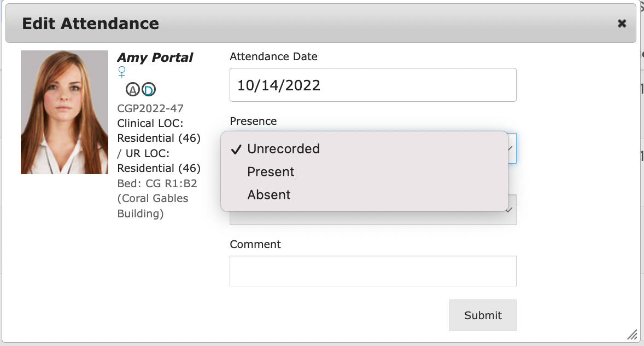Click the Attendance Date field
Viewport: 644px width, 346px height.
coord(373,85)
